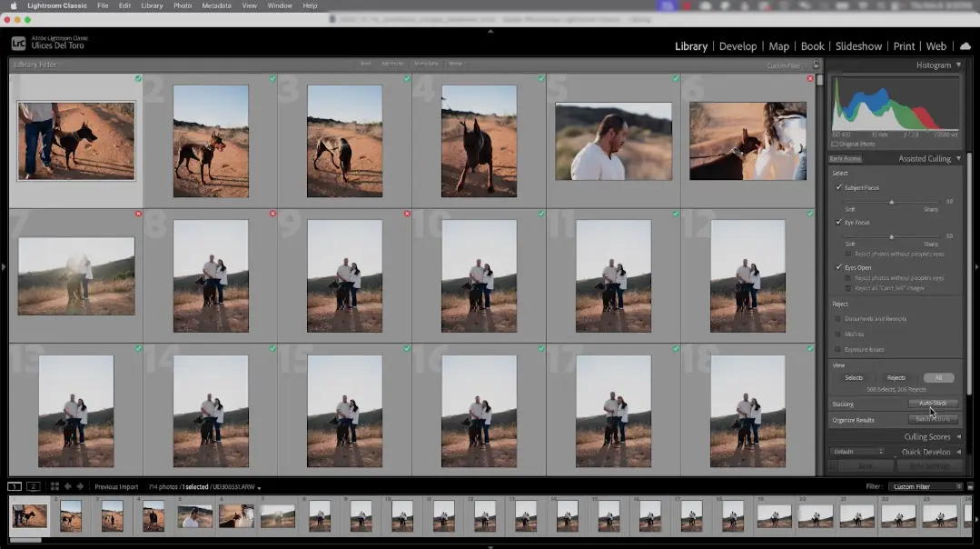This screenshot has width=980, height=549.
Task: Collapse the Histogram panel
Action: (958, 65)
